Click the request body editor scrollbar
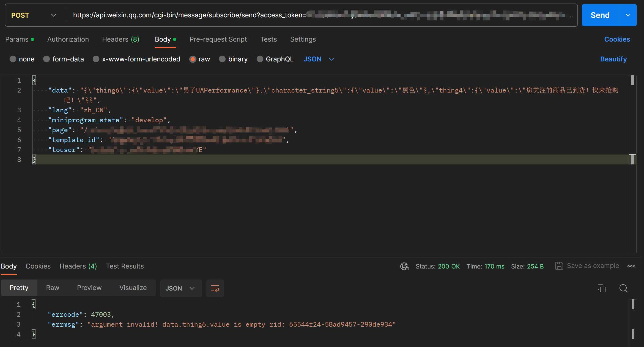The width and height of the screenshot is (644, 347). point(632,80)
